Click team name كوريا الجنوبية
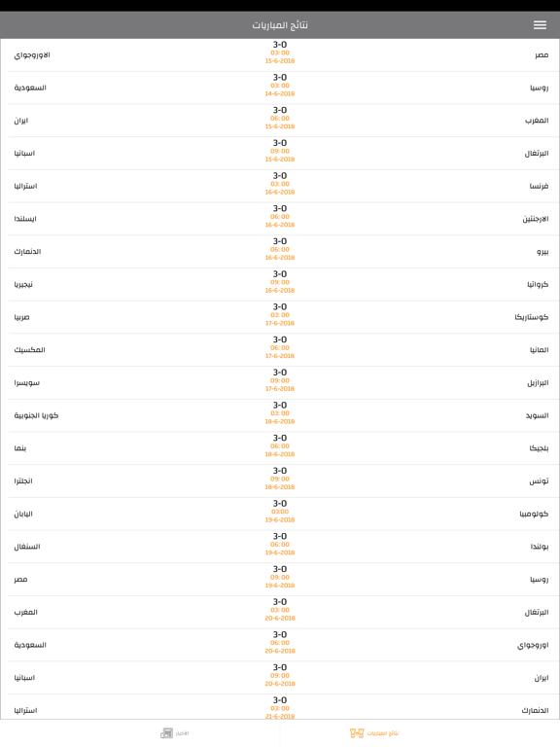This screenshot has width=560, height=747. click(36, 415)
